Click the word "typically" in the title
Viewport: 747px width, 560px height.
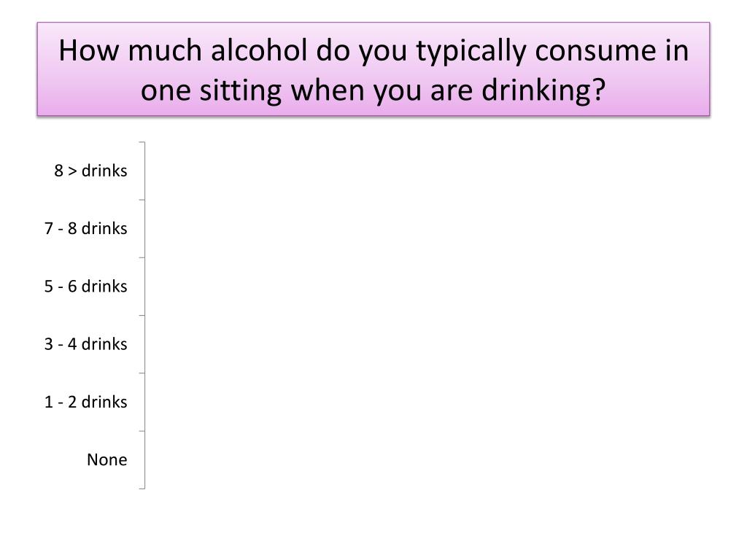coord(471,52)
